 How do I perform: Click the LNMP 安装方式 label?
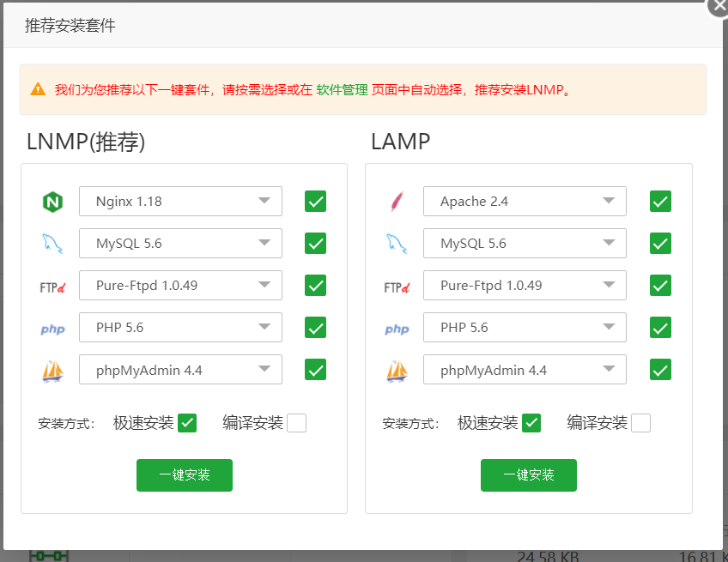(x=66, y=423)
